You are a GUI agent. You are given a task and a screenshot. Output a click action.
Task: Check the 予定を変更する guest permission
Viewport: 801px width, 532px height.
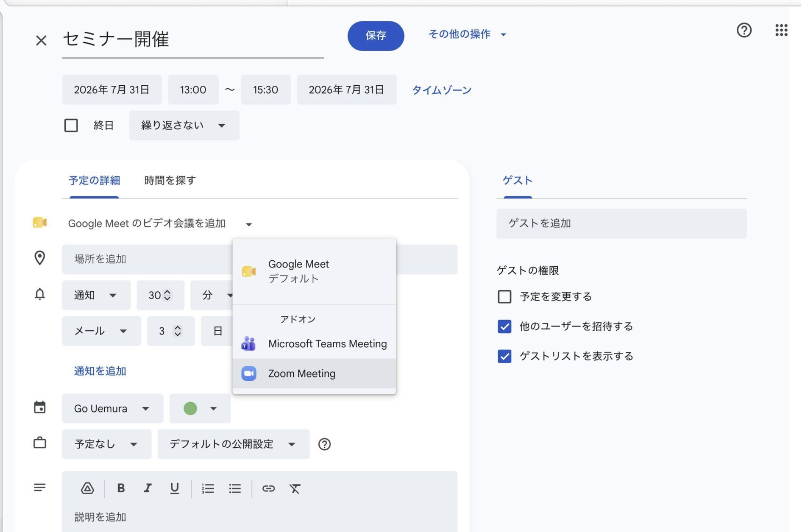504,296
